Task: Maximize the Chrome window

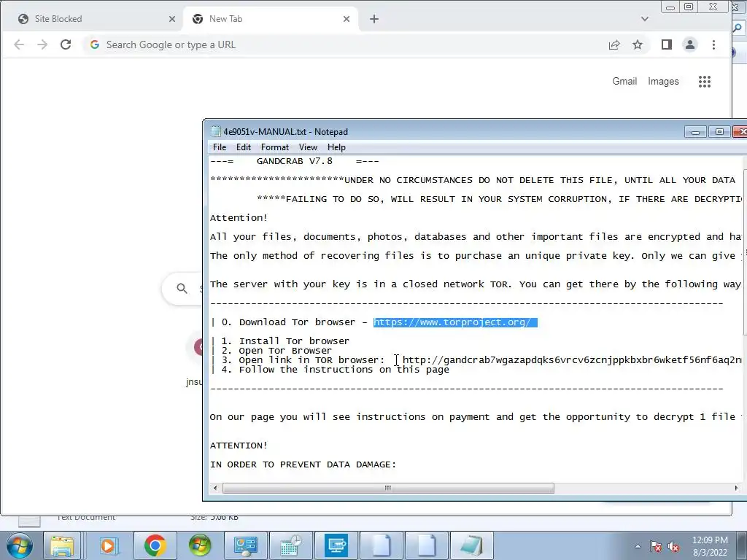Action: click(689, 7)
